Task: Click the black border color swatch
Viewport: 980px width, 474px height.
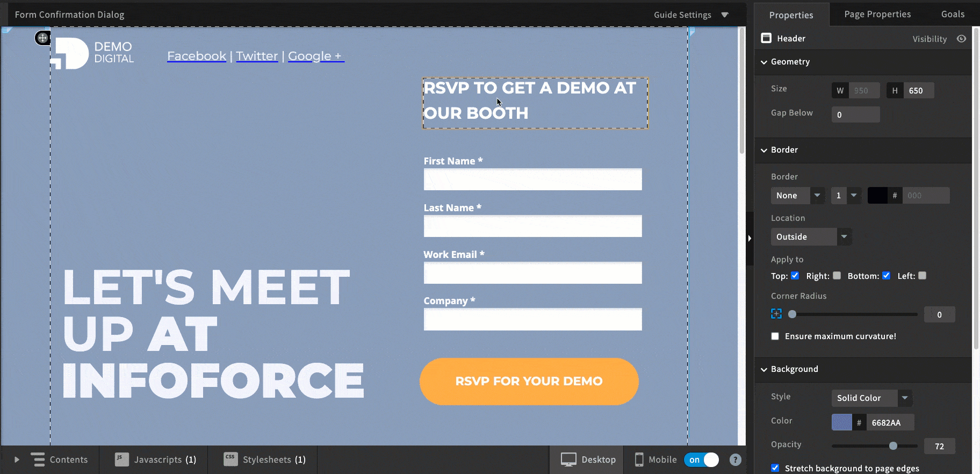Action: coord(877,196)
